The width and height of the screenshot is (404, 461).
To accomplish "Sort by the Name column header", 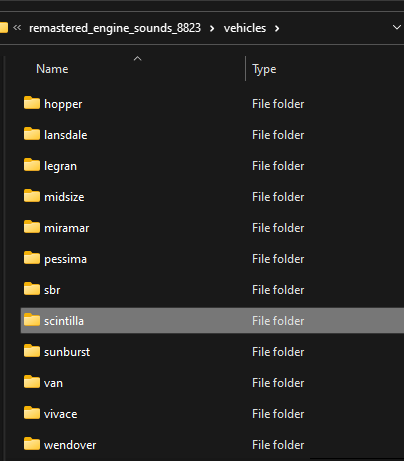I will [52, 69].
